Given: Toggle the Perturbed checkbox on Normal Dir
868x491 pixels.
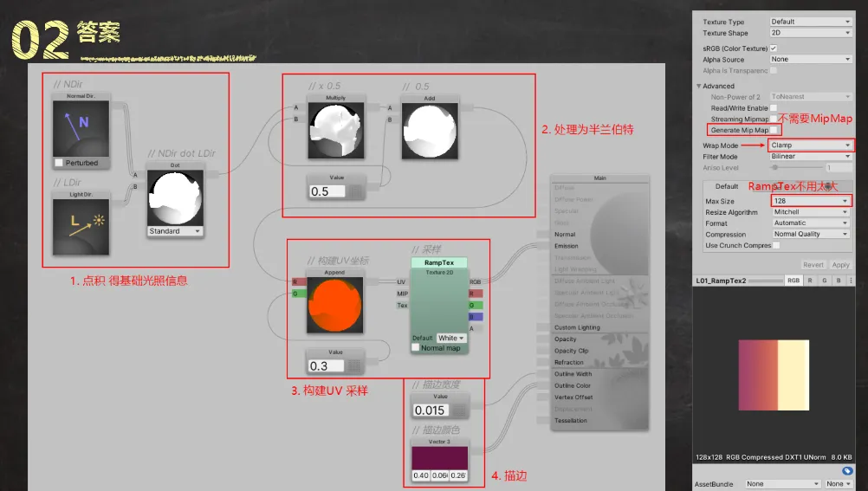Looking at the screenshot, I should pos(59,163).
